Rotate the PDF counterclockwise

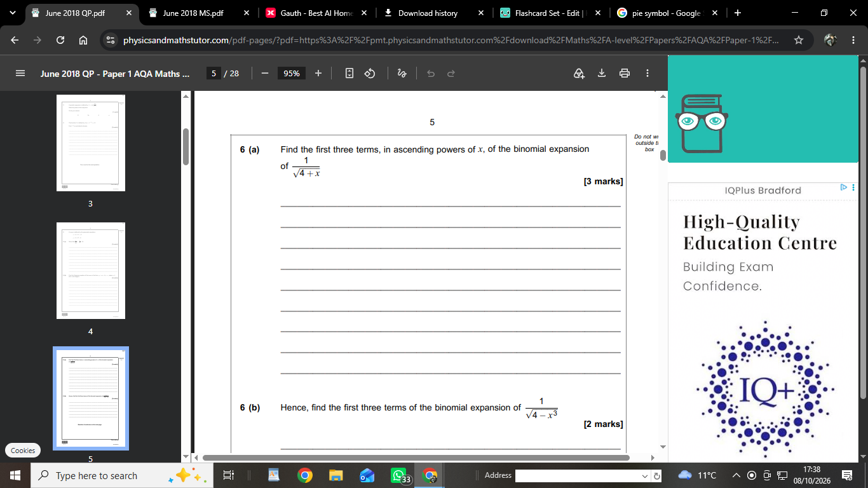click(x=370, y=74)
